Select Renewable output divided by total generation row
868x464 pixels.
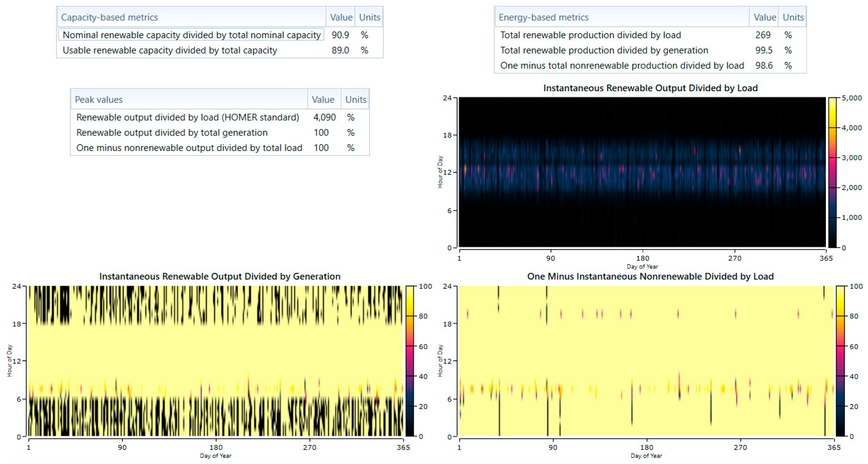tap(172, 133)
